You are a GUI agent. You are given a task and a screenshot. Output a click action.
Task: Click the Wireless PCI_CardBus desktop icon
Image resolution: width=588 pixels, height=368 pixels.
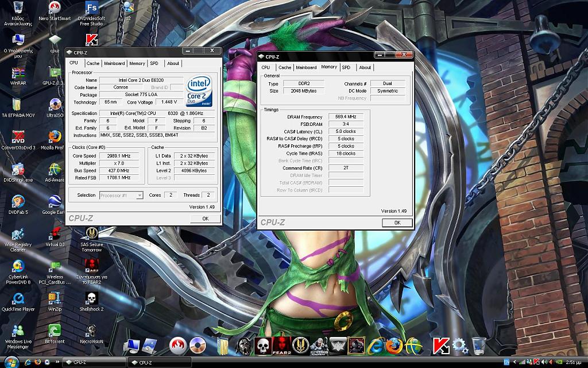[55, 272]
